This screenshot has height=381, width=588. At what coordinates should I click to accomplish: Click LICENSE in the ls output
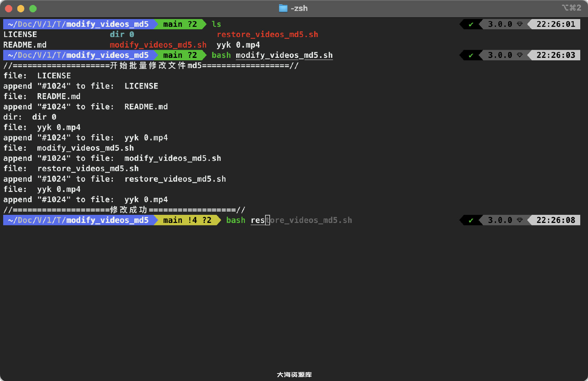(x=20, y=35)
